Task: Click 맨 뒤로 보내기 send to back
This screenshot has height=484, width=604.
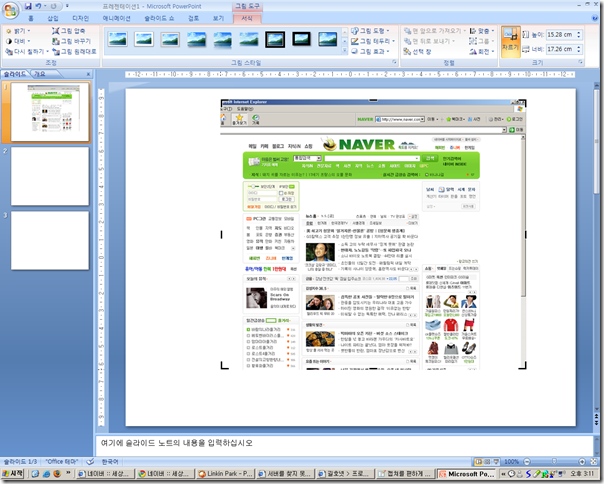Action: point(429,41)
